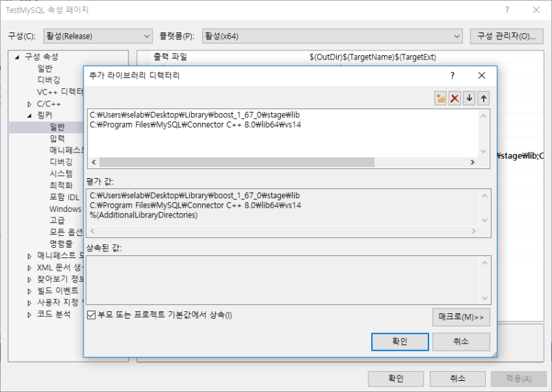Select 디버깅 under 링커

tap(61, 162)
